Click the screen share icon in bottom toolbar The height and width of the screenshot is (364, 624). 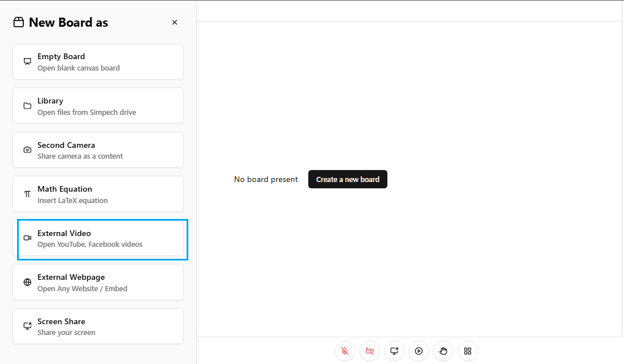click(x=394, y=351)
